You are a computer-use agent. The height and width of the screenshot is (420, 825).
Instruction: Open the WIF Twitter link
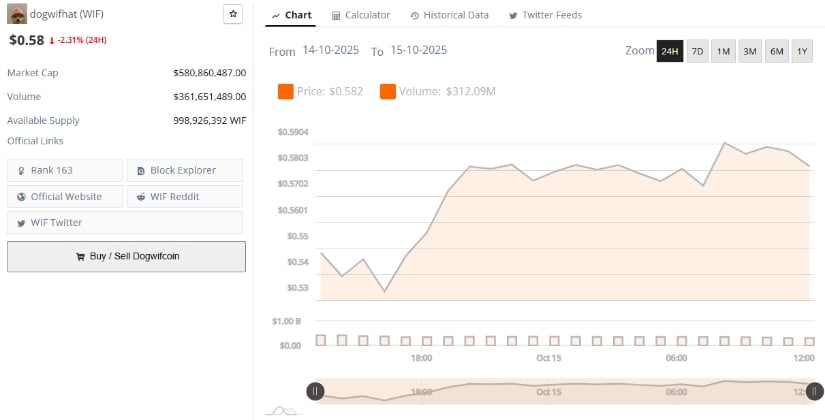pyautogui.click(x=65, y=222)
